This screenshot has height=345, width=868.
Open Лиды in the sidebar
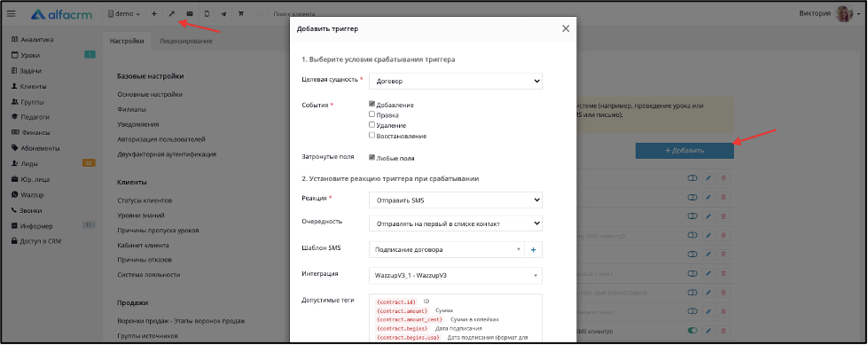pos(25,164)
